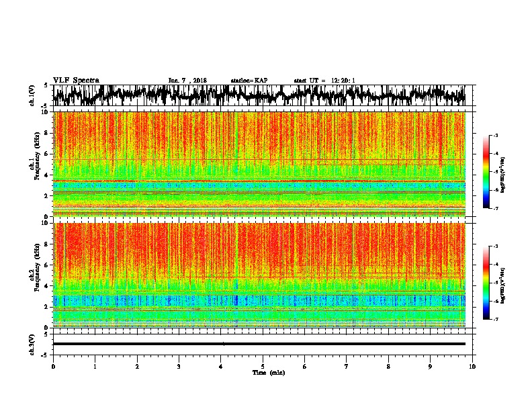Click the "Time (min)" axis label
The width and height of the screenshot is (532, 411).
coord(269,373)
